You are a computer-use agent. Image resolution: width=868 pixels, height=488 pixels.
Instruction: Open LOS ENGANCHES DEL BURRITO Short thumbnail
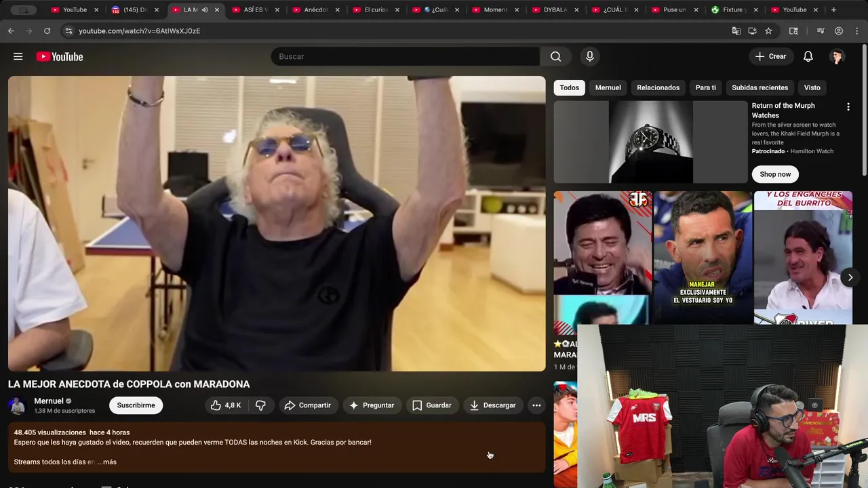point(803,258)
